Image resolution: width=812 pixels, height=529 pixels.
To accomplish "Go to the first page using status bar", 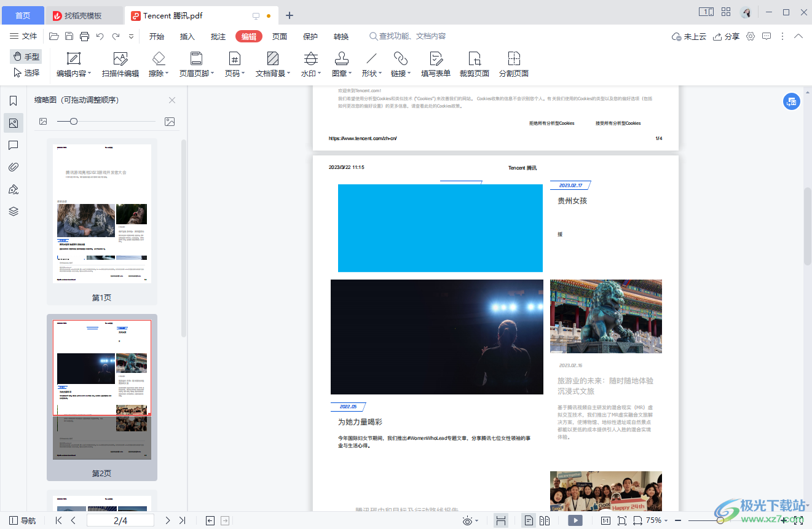I will click(59, 520).
